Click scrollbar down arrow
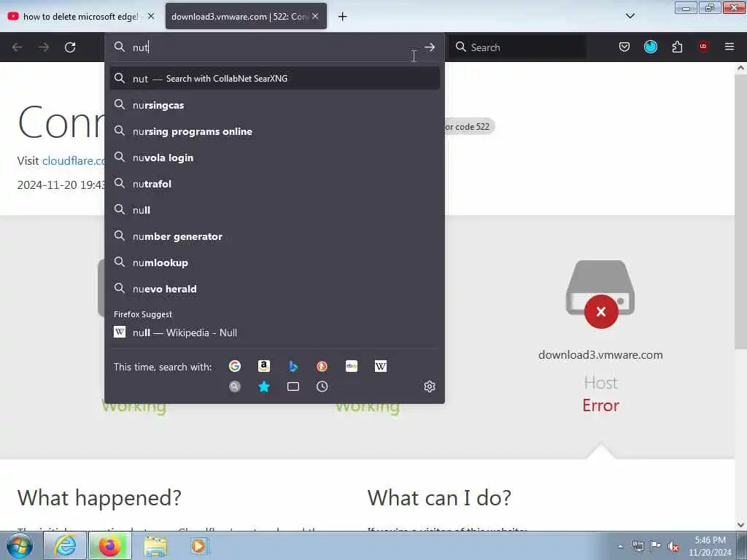Screen dimensions: 747x560 coord(740,525)
